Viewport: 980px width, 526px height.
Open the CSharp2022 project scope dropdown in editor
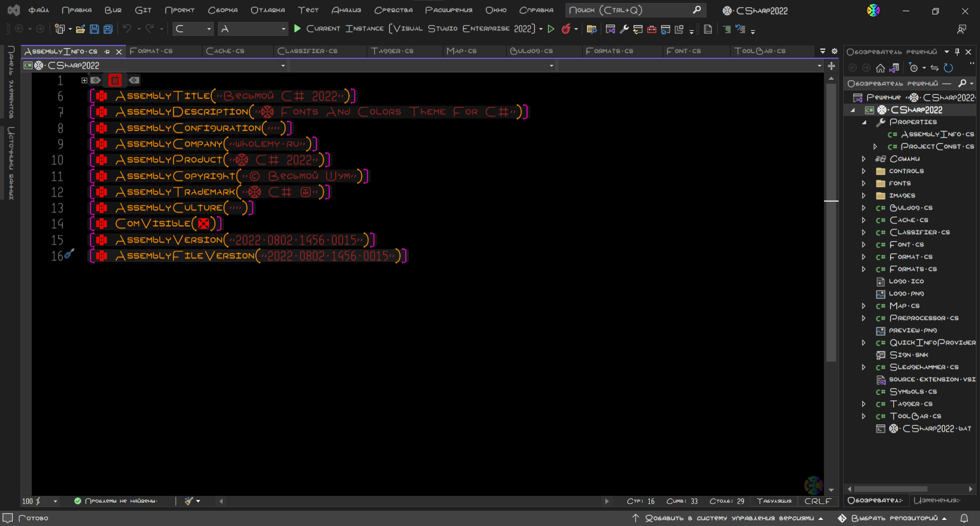click(x=155, y=66)
